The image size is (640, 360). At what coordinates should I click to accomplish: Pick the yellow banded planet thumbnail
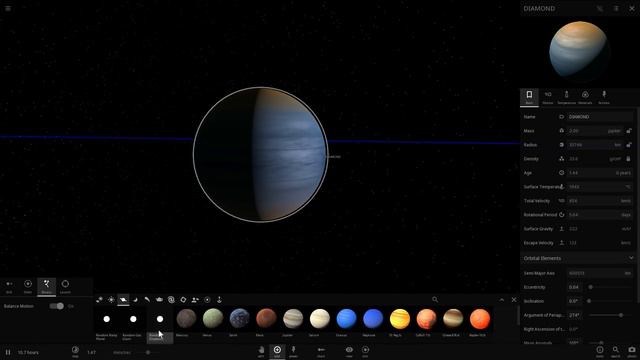(x=400, y=319)
